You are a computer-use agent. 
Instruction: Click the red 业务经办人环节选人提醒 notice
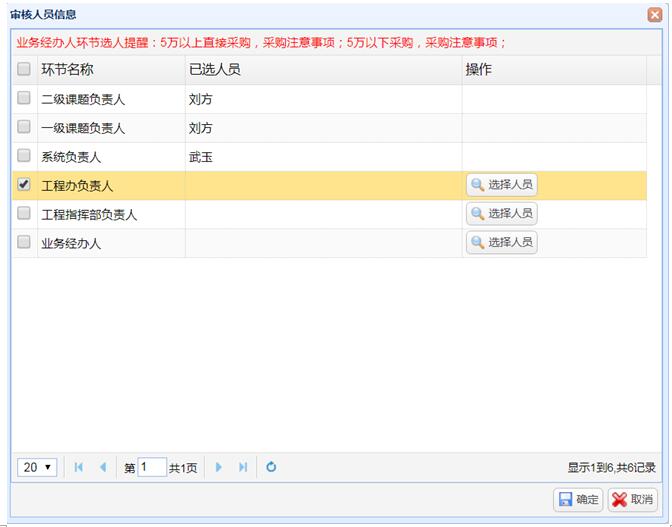pos(261,42)
